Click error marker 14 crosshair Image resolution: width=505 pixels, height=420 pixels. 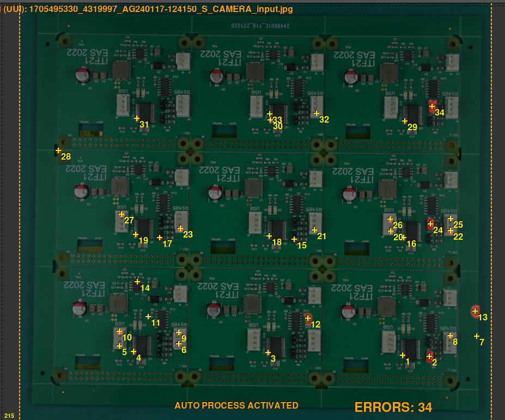[x=137, y=282]
